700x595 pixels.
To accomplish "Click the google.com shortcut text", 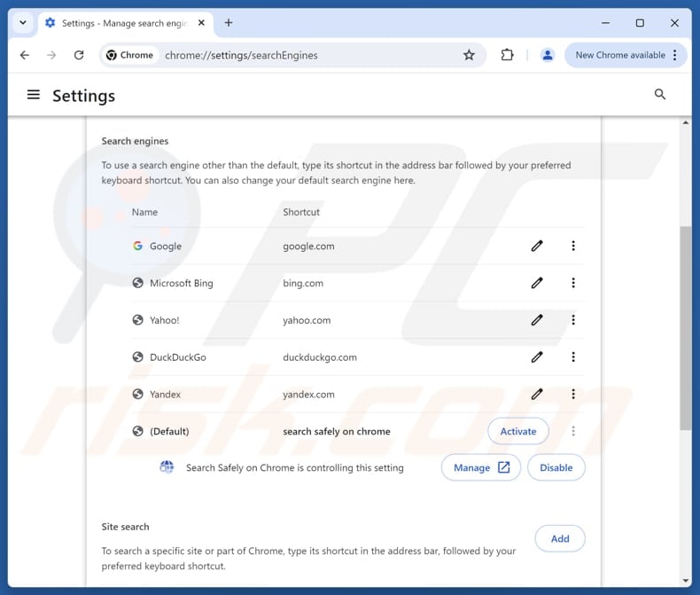I will (x=308, y=247).
